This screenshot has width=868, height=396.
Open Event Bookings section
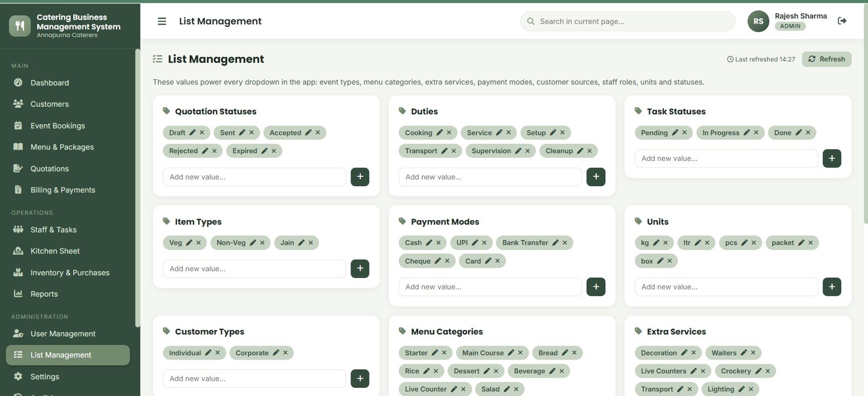click(68, 126)
